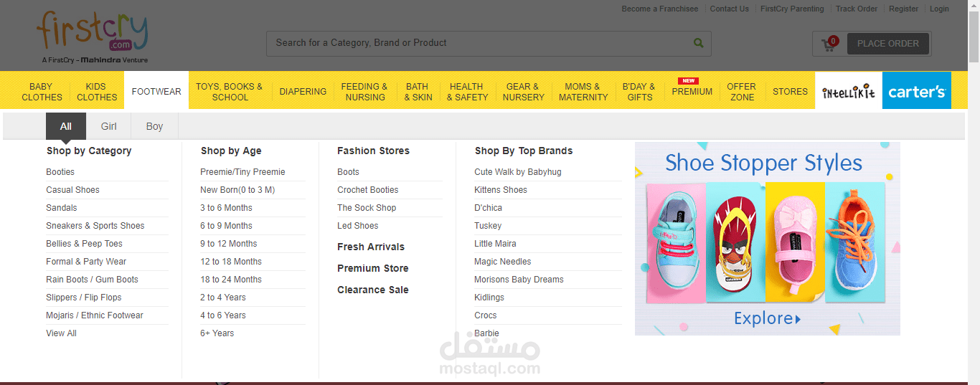Screen dimensions: 980x385
Task: Open the Crochet Booties fashion store
Action: coord(368,190)
